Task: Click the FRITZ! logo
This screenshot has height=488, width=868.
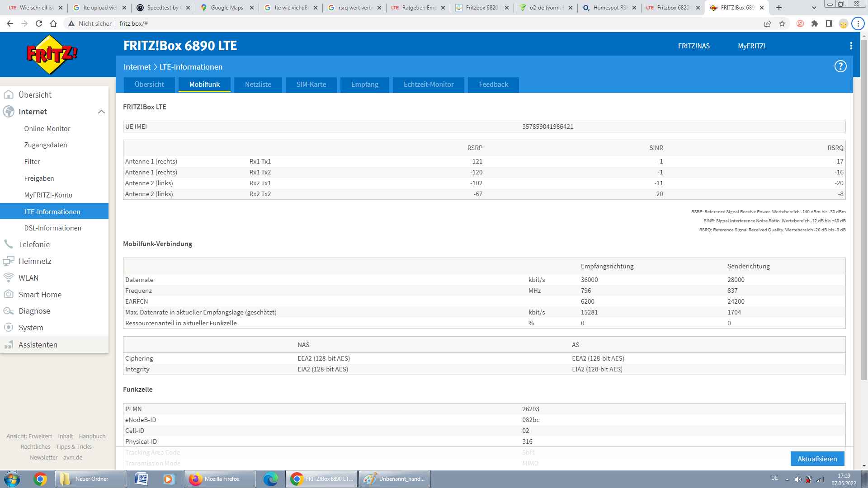Action: [52, 55]
